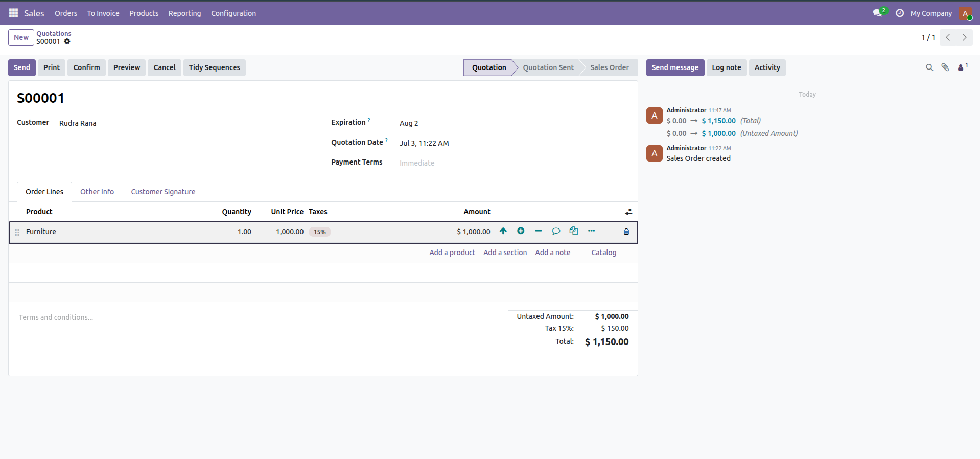Go to previous record arrow
Screen dimensions: 980x459
pos(948,37)
